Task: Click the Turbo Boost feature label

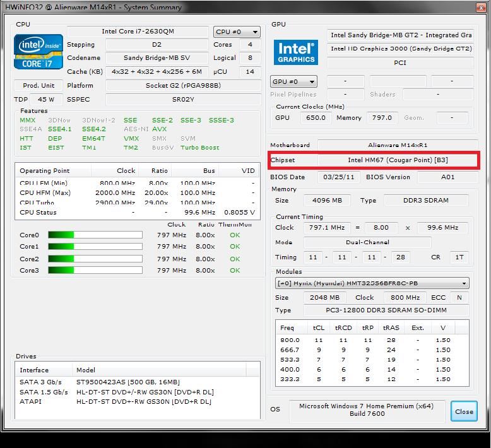Action: (199, 148)
